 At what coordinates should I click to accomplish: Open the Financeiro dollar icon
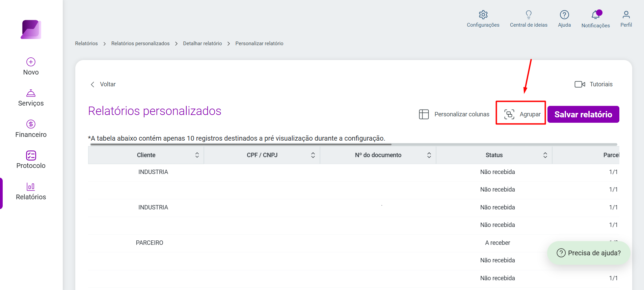click(x=31, y=124)
